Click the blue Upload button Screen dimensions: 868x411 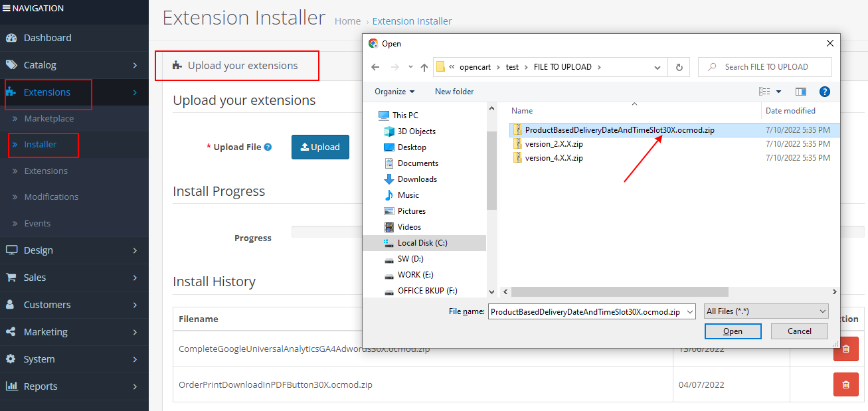tap(320, 147)
